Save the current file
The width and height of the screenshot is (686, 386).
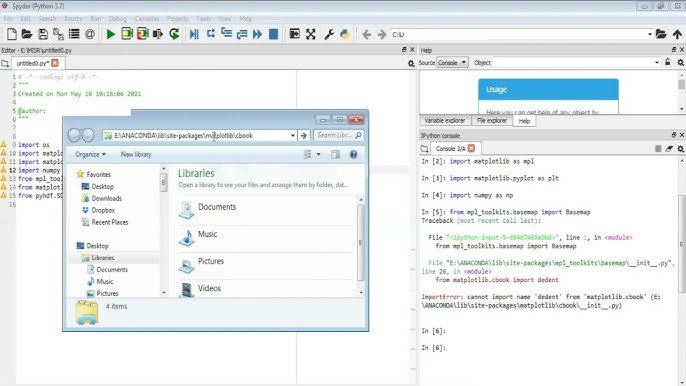click(x=43, y=34)
